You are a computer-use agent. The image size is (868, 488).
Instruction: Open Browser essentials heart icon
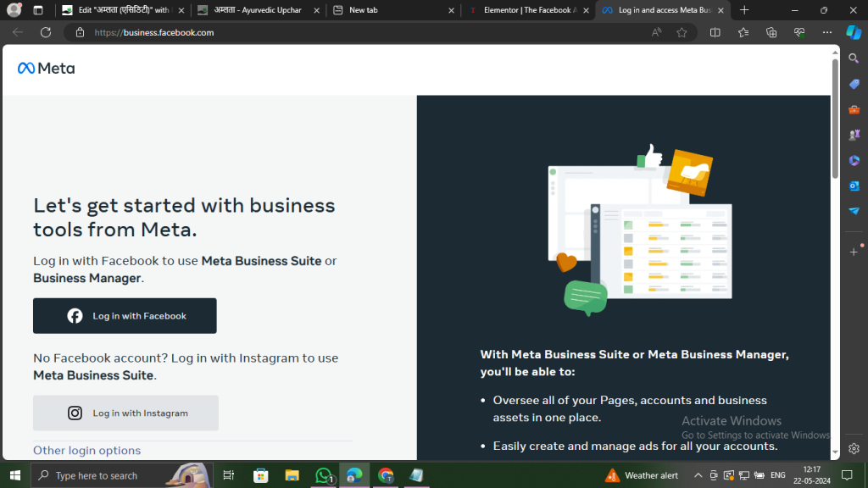pyautogui.click(x=799, y=33)
